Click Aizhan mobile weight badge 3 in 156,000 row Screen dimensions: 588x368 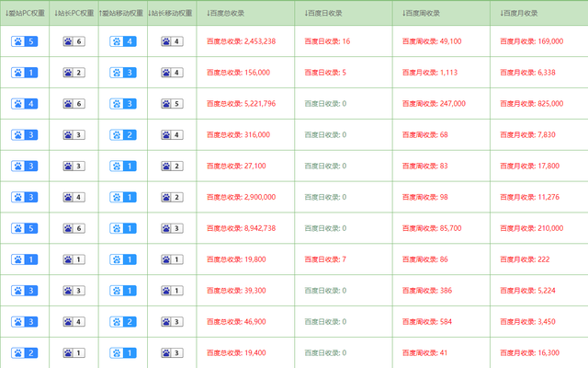pos(123,73)
